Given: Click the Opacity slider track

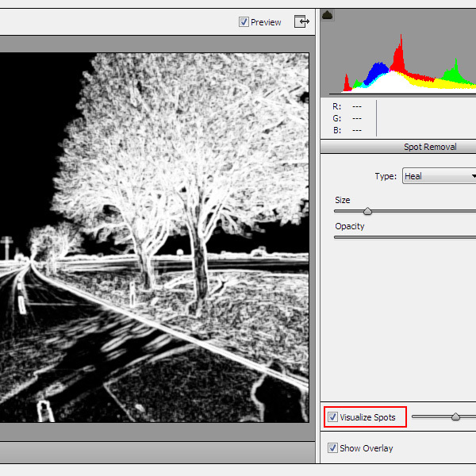Looking at the screenshot, I should coord(405,237).
